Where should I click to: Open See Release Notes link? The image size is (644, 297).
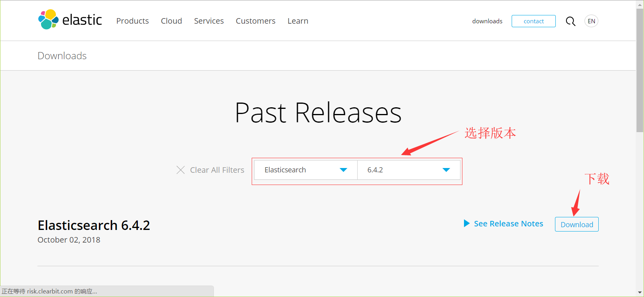pyautogui.click(x=509, y=224)
